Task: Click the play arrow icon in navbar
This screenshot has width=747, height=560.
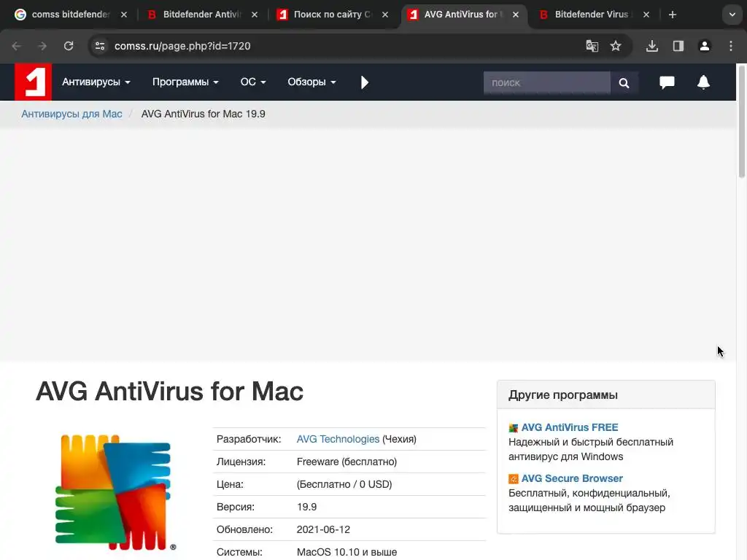Action: pyautogui.click(x=365, y=82)
